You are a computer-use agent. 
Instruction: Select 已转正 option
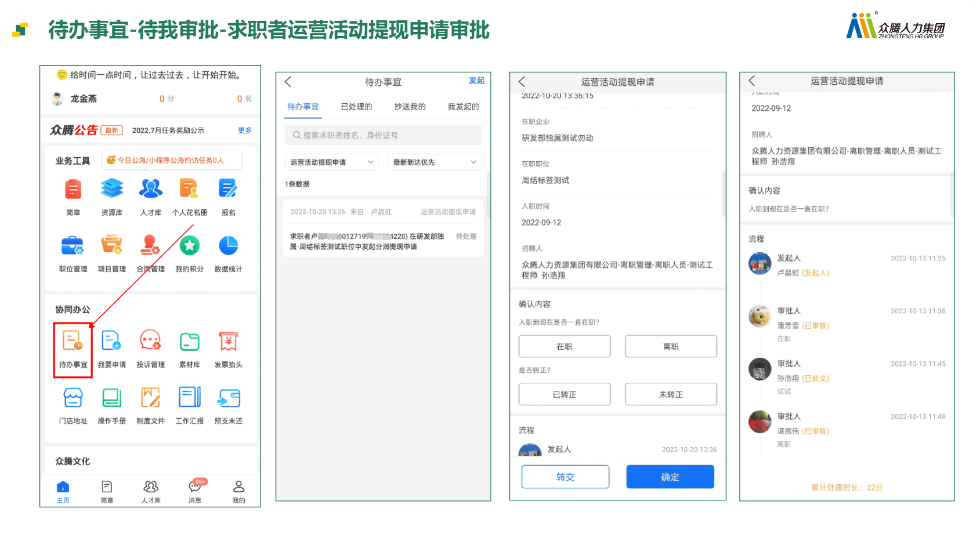click(565, 394)
